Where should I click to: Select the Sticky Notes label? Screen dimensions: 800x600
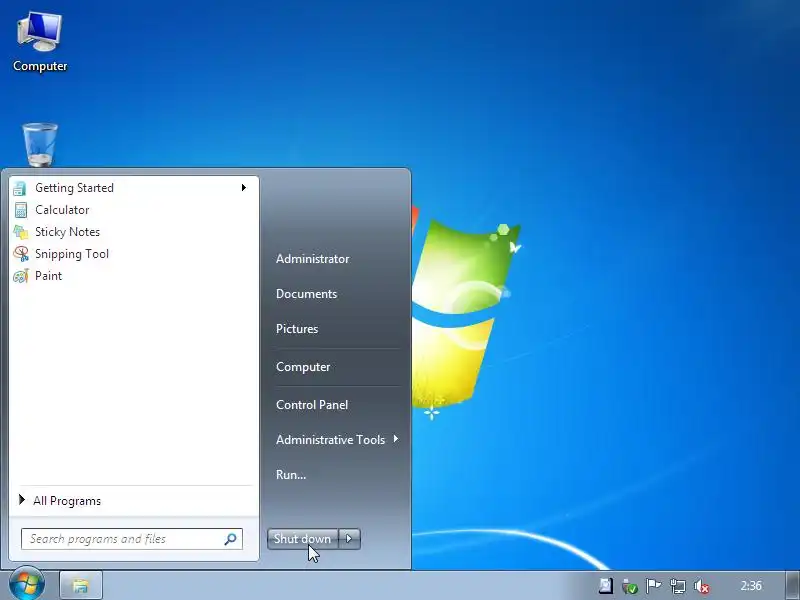click(x=67, y=232)
